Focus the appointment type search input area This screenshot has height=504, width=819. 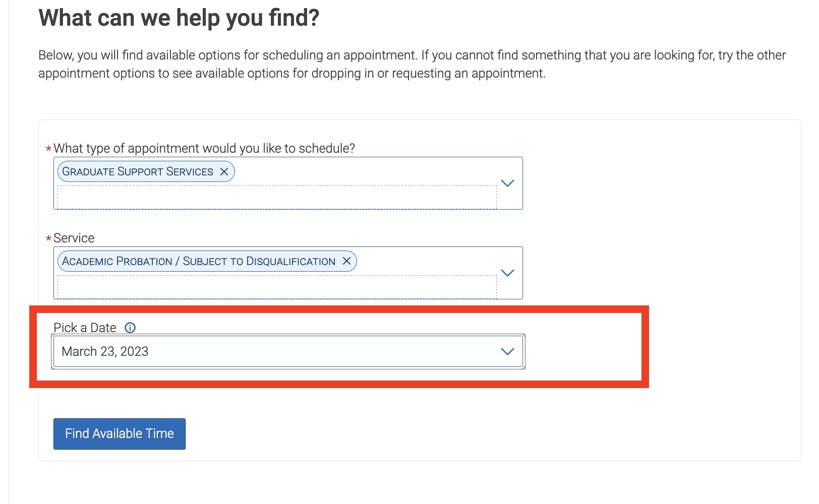click(x=277, y=197)
